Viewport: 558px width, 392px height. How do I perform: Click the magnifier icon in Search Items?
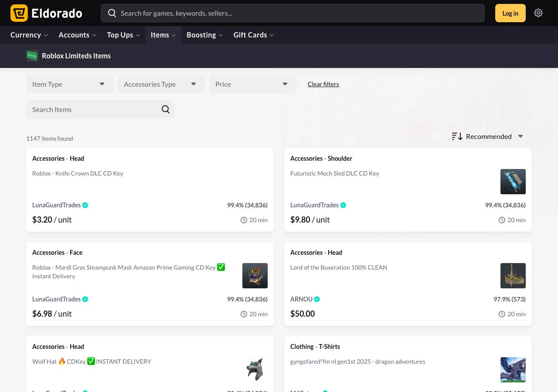tap(166, 109)
